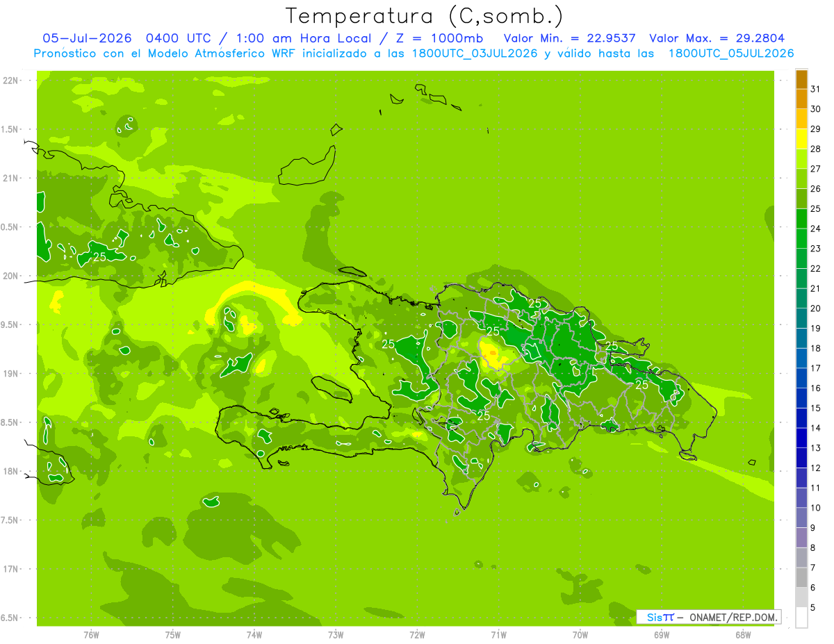Select the yellow swatch between 28 and 29
The image size is (834, 644).
pos(801,139)
